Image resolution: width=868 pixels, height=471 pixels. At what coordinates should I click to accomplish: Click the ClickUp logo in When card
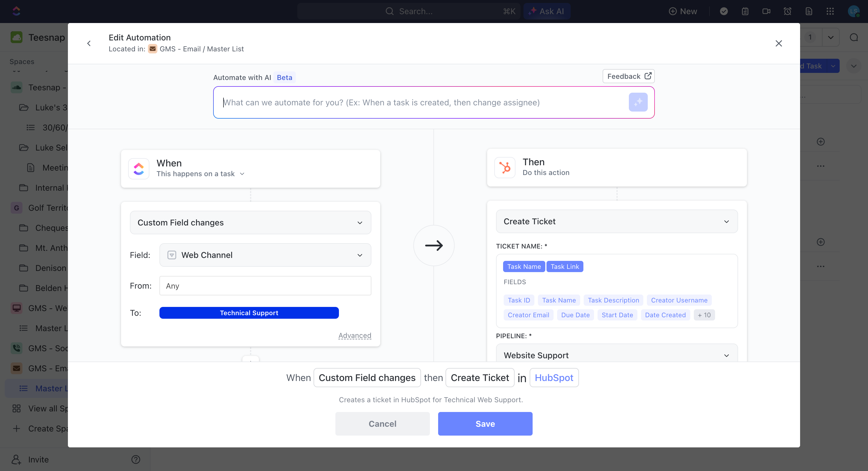[139, 169]
